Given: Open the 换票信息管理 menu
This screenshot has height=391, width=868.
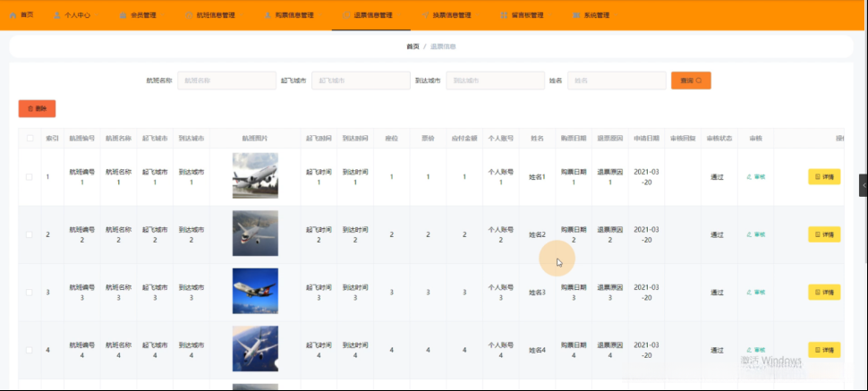Looking at the screenshot, I should click(x=447, y=15).
